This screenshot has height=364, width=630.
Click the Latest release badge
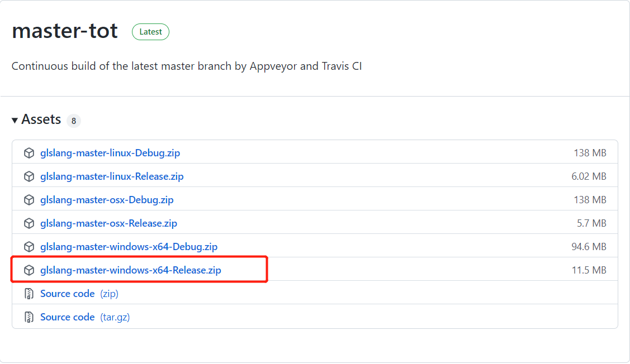point(150,32)
